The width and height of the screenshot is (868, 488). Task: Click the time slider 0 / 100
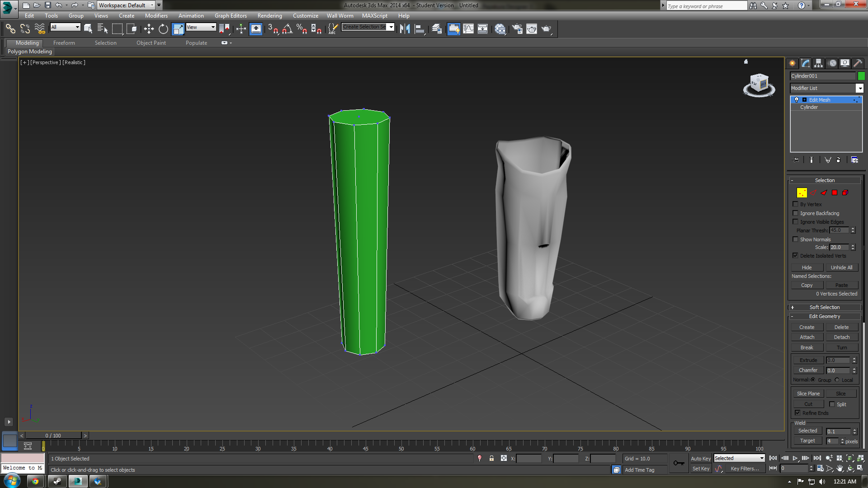[x=53, y=436]
